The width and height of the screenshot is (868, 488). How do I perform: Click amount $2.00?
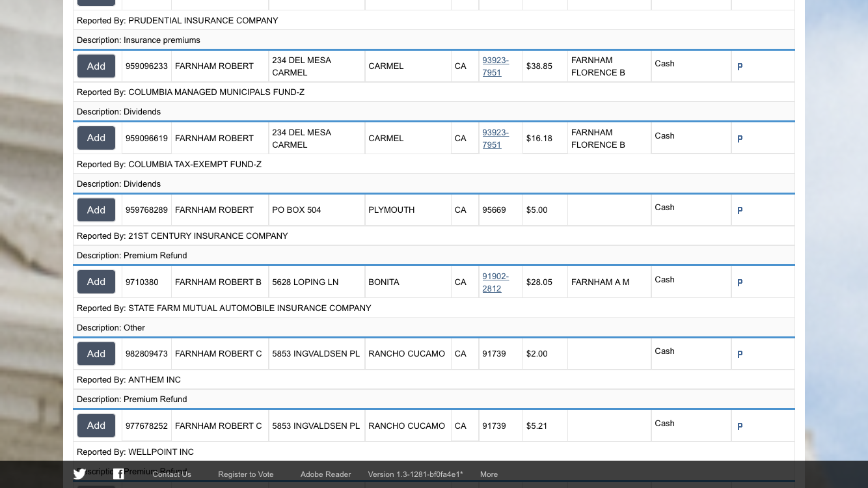(x=537, y=353)
